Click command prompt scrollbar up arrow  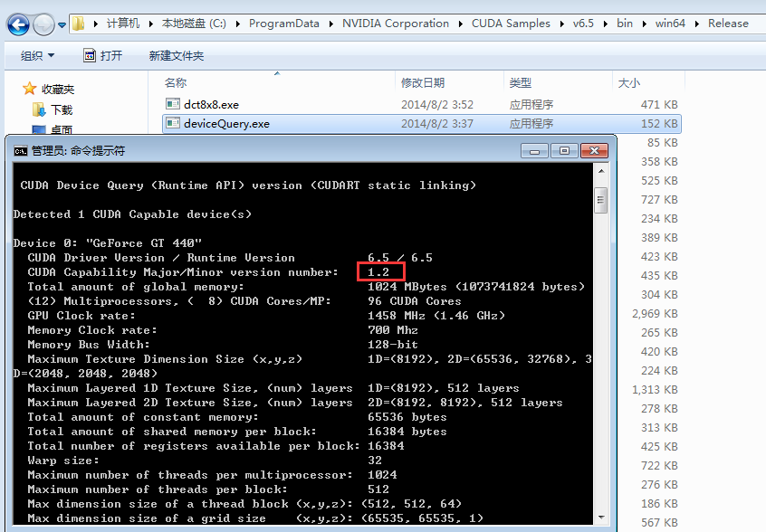[601, 171]
